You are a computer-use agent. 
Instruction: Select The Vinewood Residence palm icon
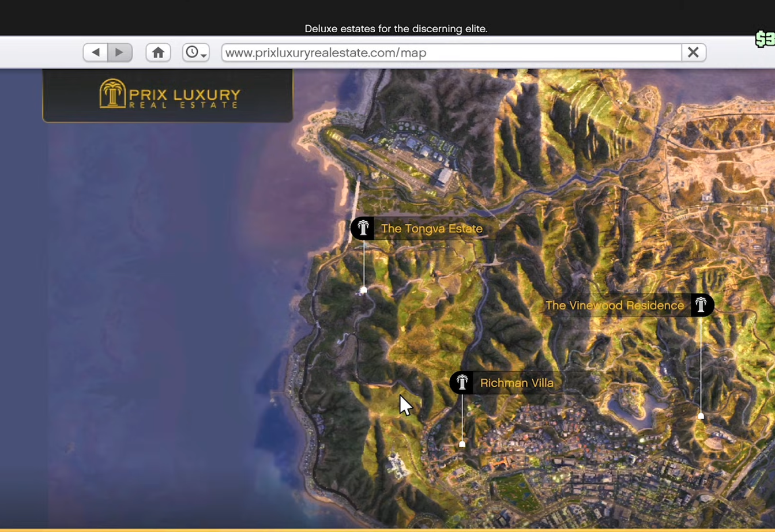point(701,305)
